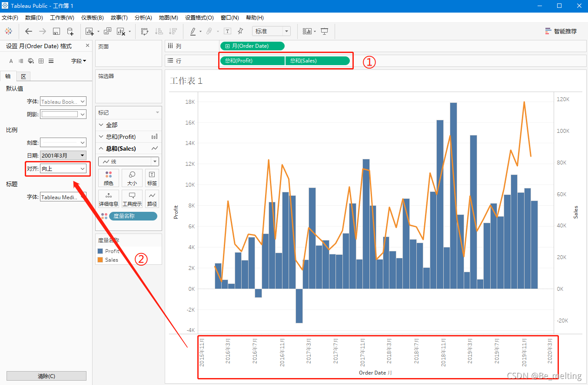This screenshot has height=385, width=588.
Task: Click the 详细信息 detail marks button
Action: pyautogui.click(x=109, y=199)
